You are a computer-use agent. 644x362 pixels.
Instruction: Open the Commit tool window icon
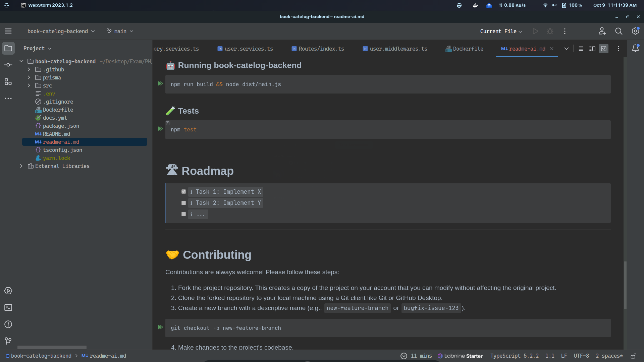point(8,65)
